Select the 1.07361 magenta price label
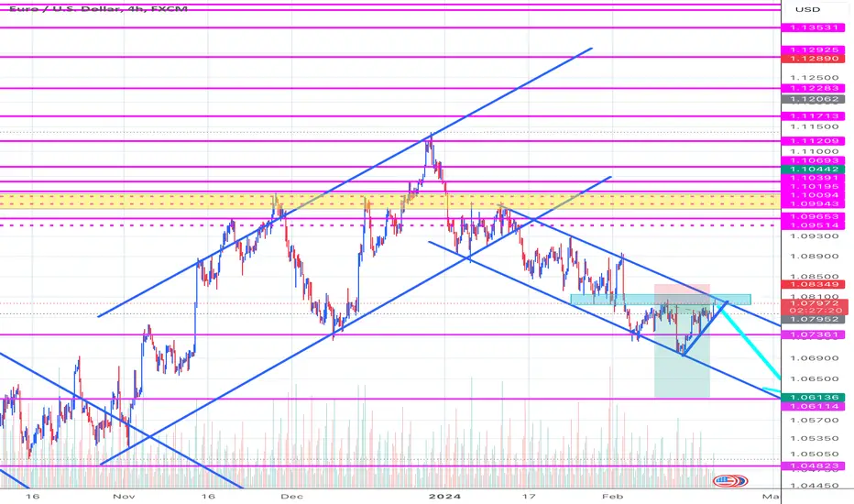Viewport: 854px width, 504px height. pos(813,334)
